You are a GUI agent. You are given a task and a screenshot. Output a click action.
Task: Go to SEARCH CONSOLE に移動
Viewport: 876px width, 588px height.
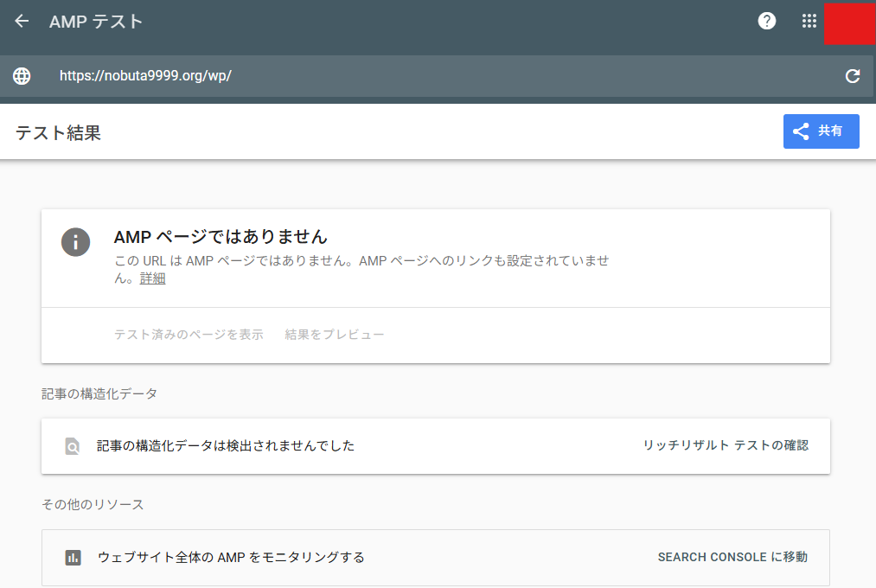(x=732, y=557)
